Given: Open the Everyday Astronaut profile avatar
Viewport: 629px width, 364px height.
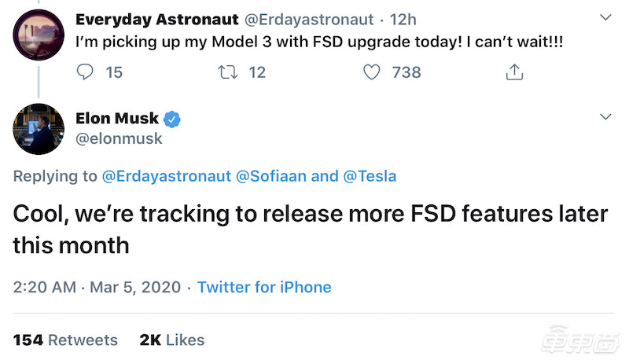Looking at the screenshot, I should pyautogui.click(x=39, y=35).
